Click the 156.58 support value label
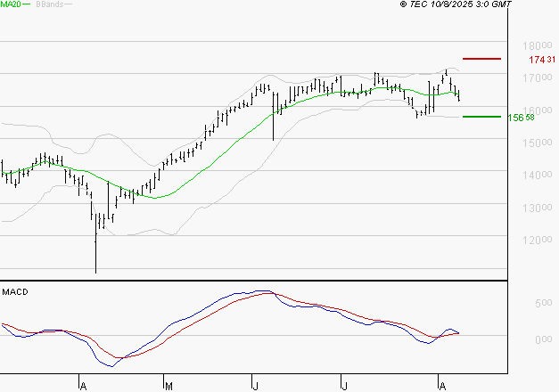Viewport: 559px width, 392px height. pyautogui.click(x=521, y=118)
